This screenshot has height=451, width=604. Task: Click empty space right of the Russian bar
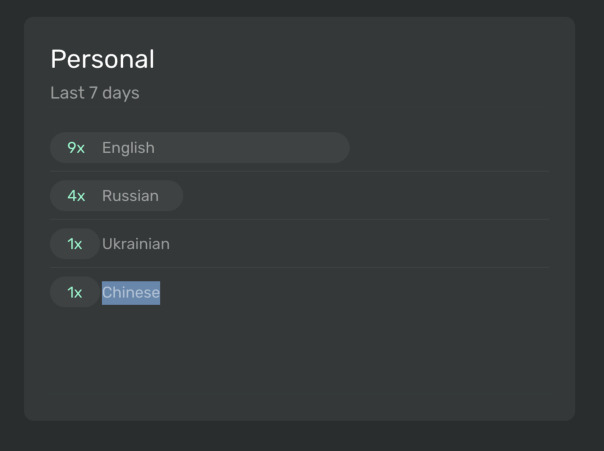click(x=360, y=196)
